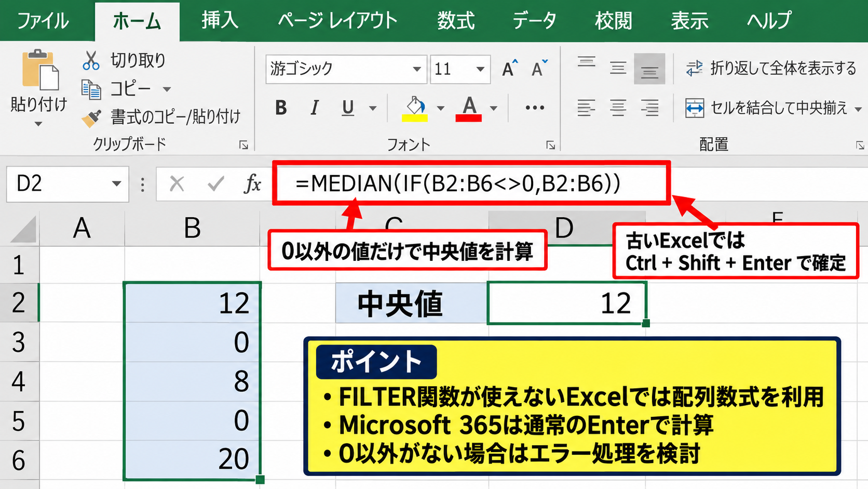
Task: Align text right
Action: point(649,108)
